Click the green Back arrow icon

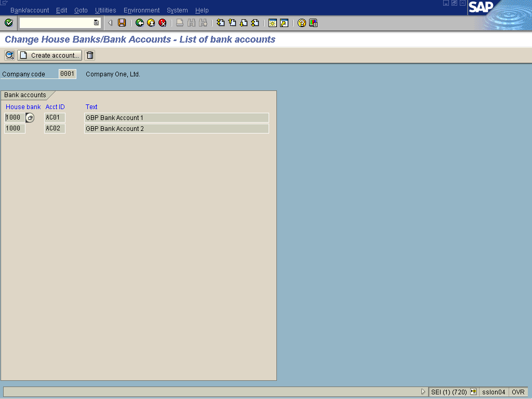(x=139, y=23)
